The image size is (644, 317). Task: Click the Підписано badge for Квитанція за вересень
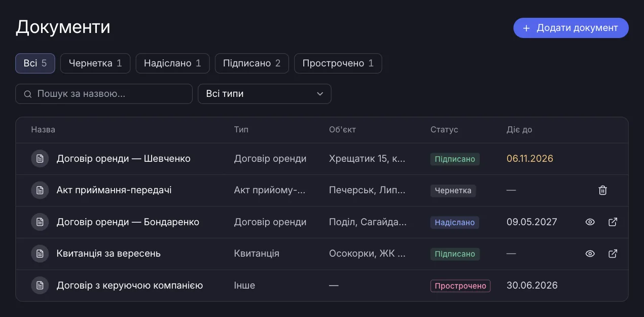click(x=455, y=254)
